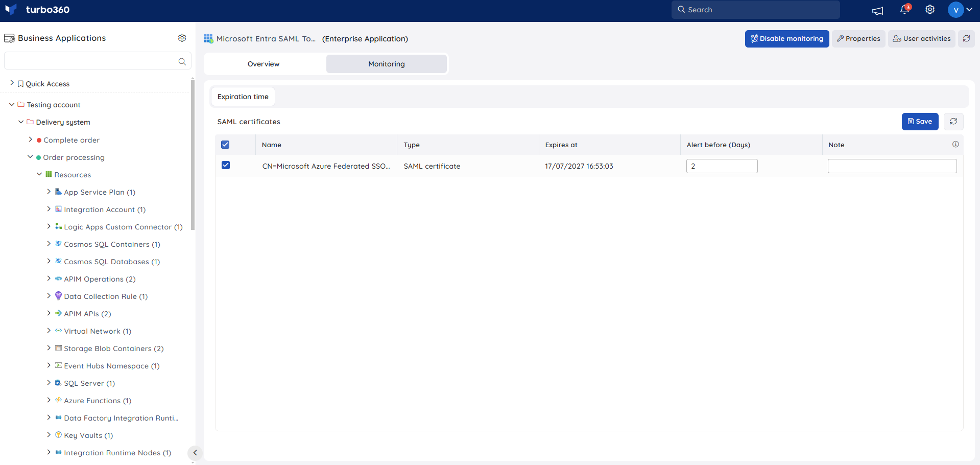Expand the Integration Runtime Nodes group
The height and width of the screenshot is (465, 980).
click(x=49, y=452)
